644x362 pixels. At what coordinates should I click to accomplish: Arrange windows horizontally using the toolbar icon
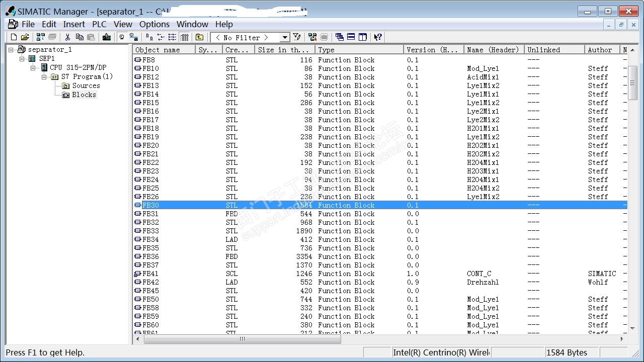(351, 37)
